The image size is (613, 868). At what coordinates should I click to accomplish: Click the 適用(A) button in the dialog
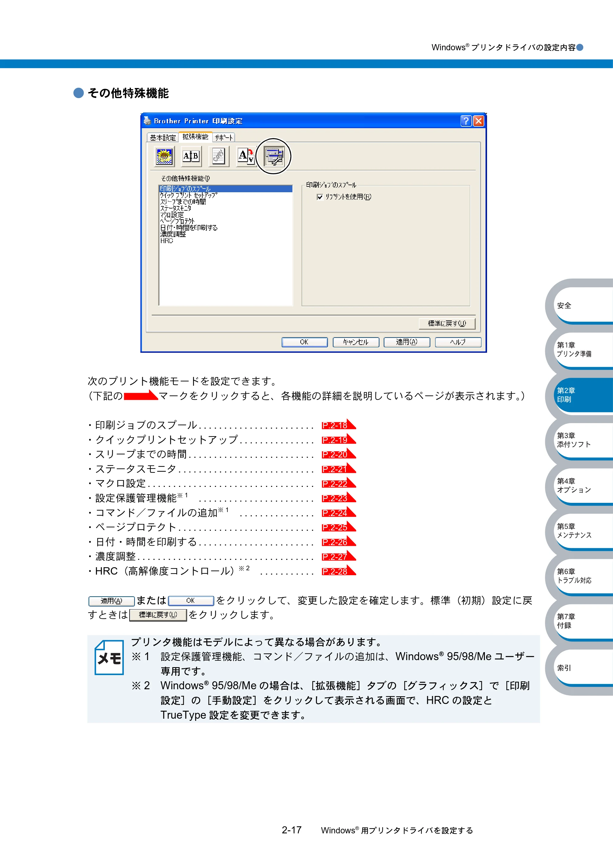[407, 342]
